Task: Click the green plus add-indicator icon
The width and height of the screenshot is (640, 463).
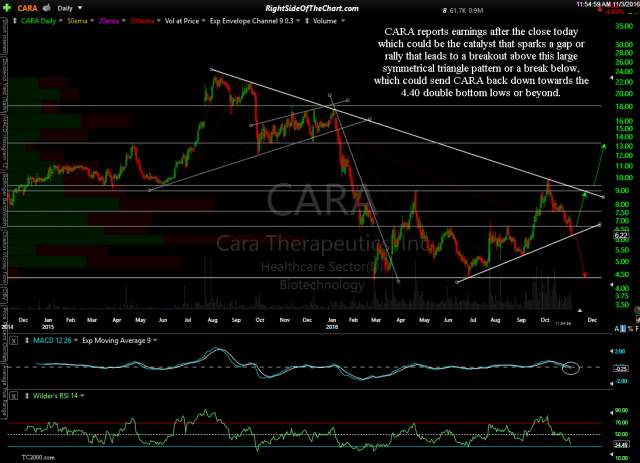Action: [x=7, y=8]
